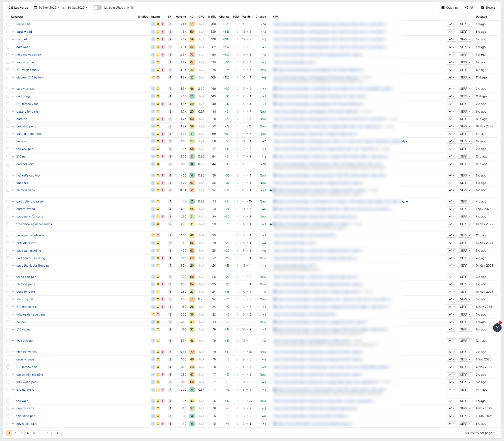
Task: Click the next page arrow in pagination
Action: [x=57, y=433]
